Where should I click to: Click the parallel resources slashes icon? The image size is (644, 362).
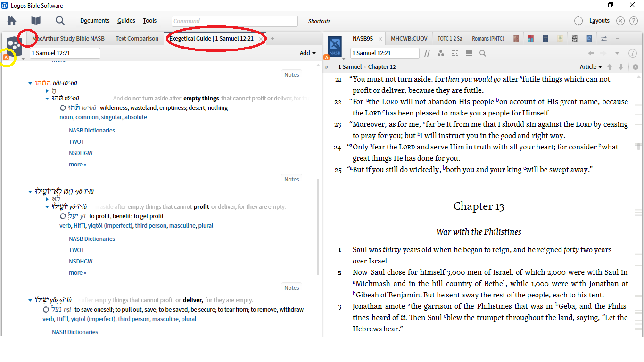coord(427,53)
